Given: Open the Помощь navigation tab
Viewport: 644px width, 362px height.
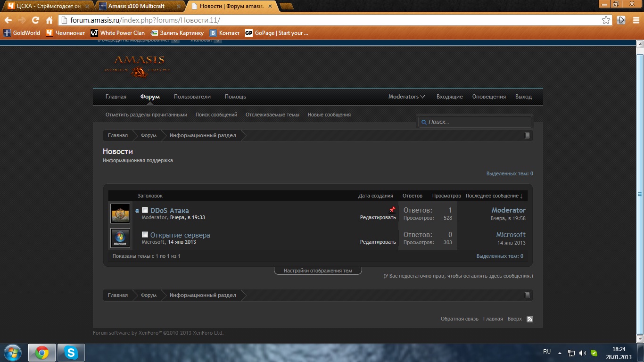Looking at the screenshot, I should [235, 97].
